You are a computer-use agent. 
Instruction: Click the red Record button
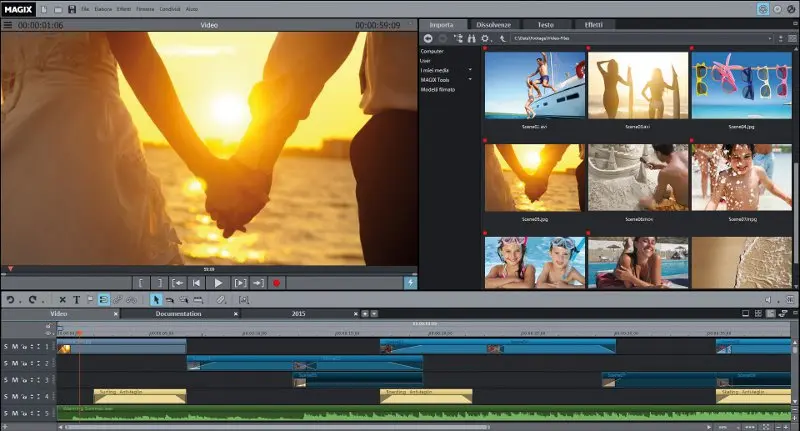coord(277,283)
